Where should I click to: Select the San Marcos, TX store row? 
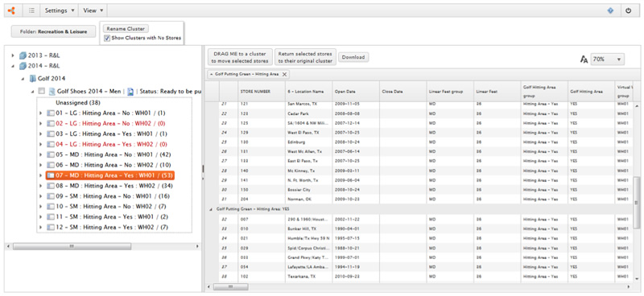tap(419, 105)
